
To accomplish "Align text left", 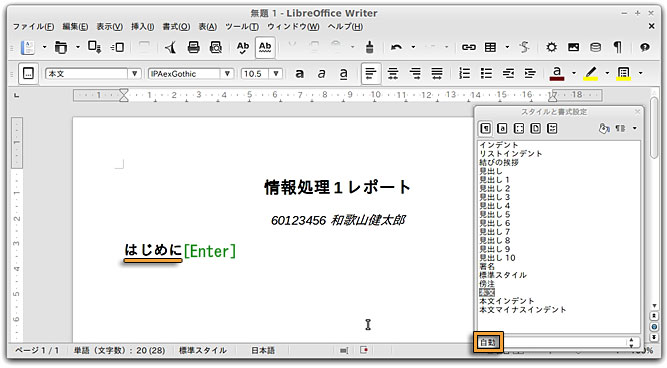I will [371, 74].
